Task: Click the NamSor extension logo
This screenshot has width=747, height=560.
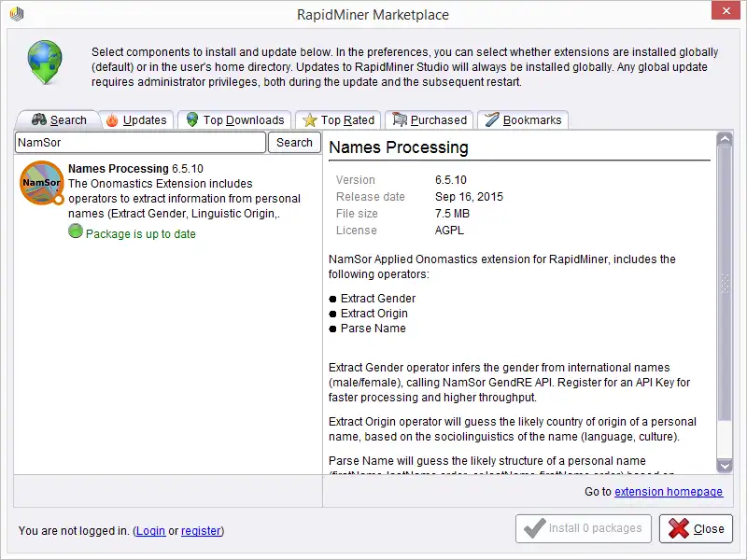Action: tap(42, 183)
